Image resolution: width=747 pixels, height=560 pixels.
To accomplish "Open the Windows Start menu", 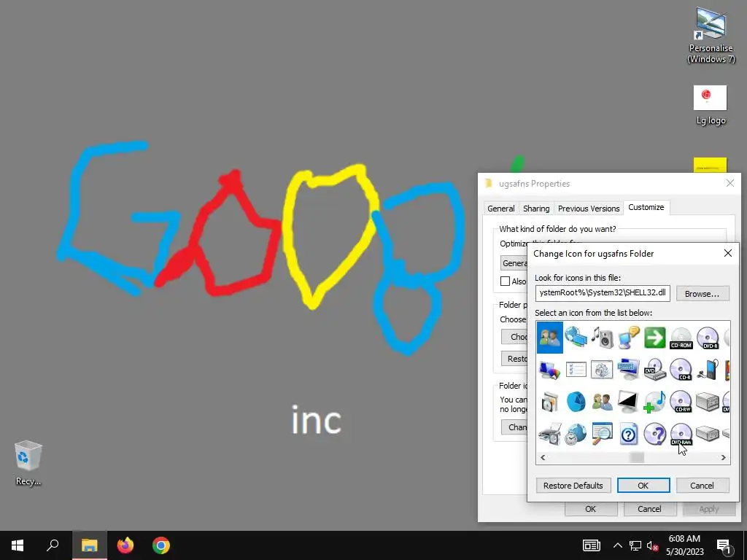I will coord(18,545).
